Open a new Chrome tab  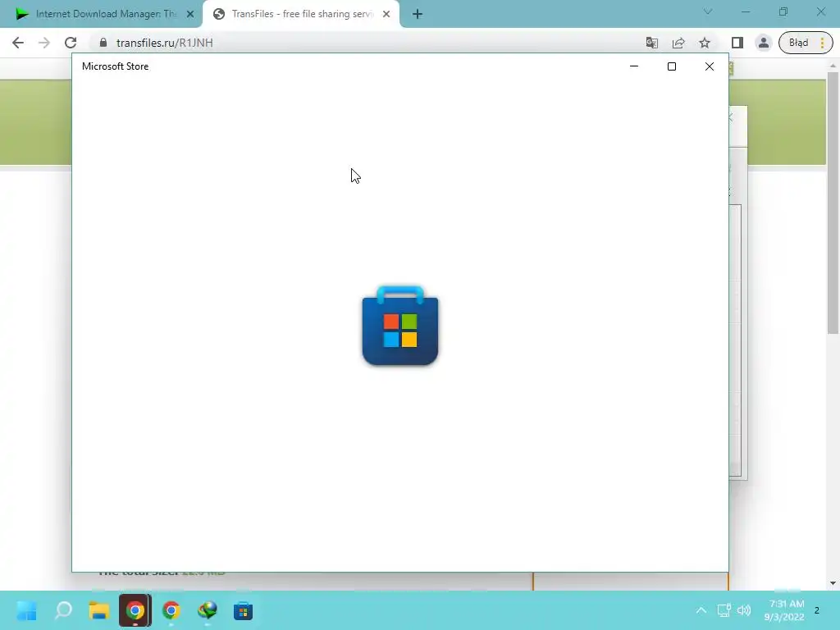coord(418,14)
